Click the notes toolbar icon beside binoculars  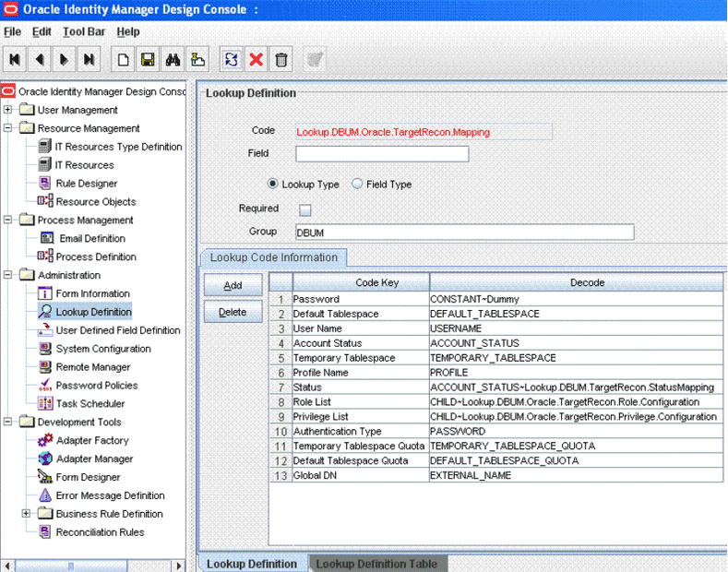click(197, 59)
